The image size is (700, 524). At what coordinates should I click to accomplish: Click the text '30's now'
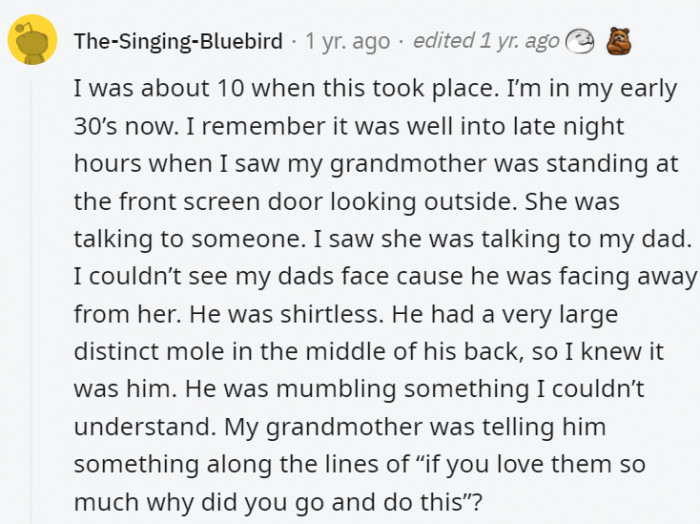[124, 126]
